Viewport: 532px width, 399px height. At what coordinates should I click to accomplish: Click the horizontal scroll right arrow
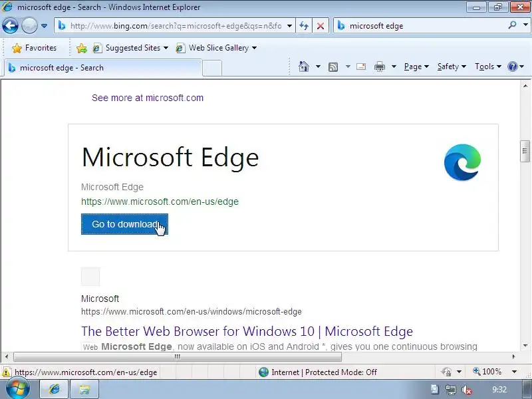pyautogui.click(x=513, y=356)
